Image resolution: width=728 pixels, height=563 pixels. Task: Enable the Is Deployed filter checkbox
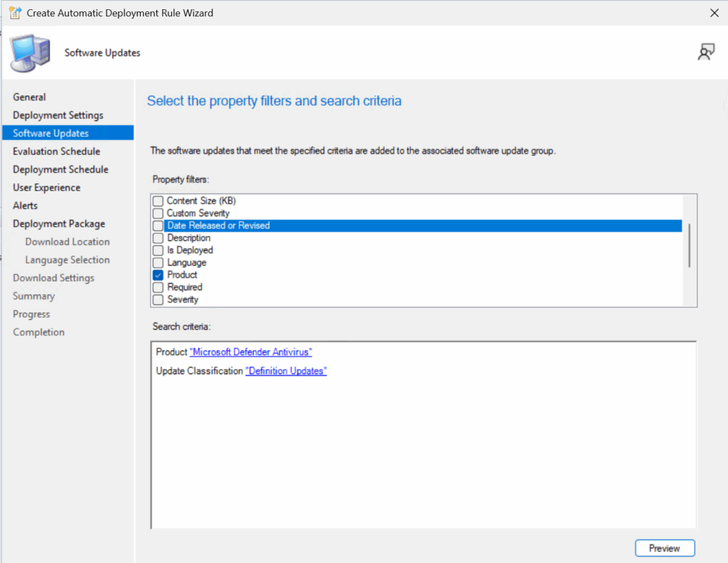pos(158,250)
